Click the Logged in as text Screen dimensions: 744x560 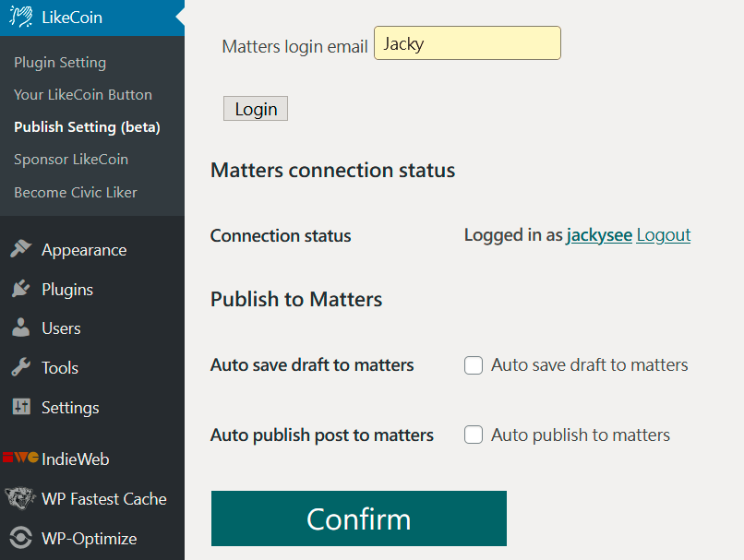(x=513, y=235)
